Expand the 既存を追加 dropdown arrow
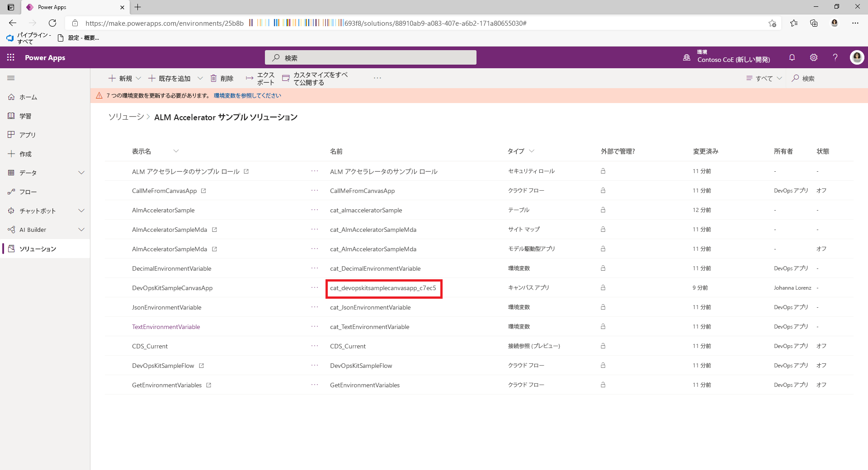The height and width of the screenshot is (470, 868). point(200,78)
